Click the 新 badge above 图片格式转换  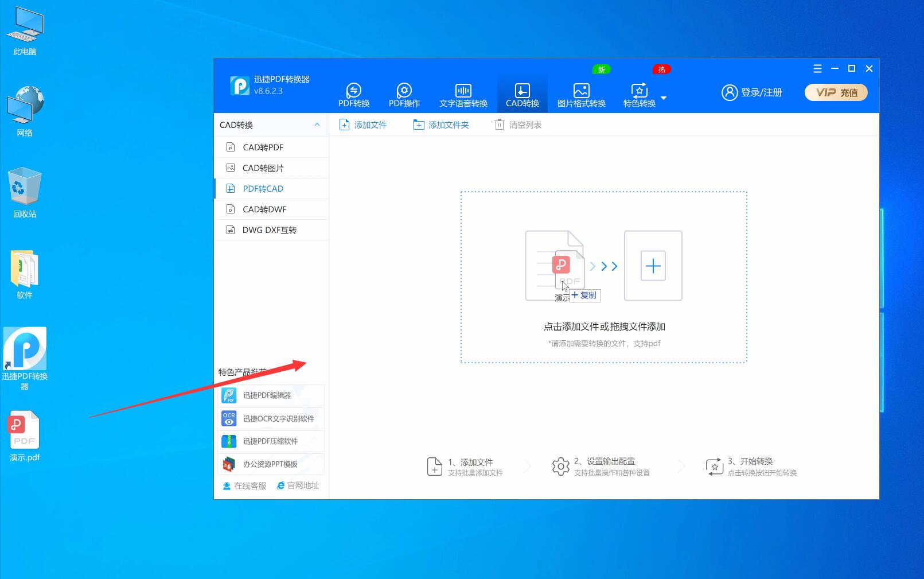[601, 69]
